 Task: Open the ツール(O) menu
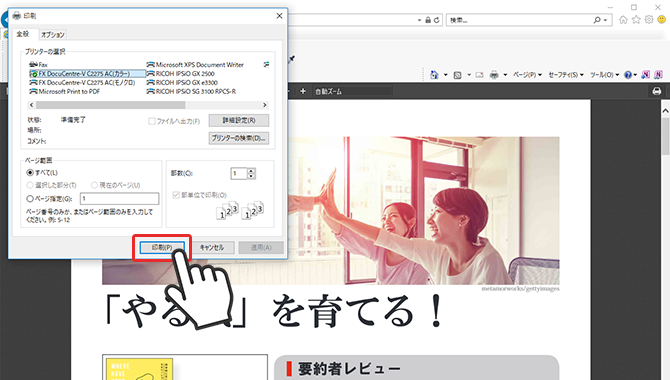604,75
